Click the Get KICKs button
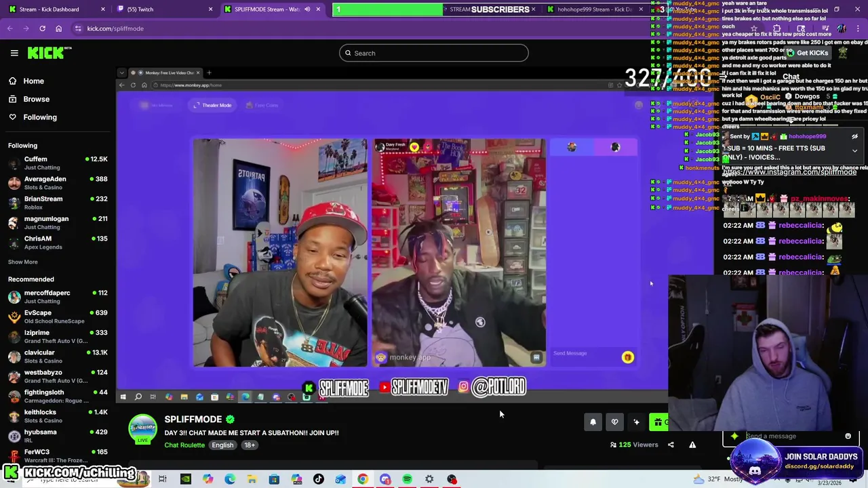 pos(807,53)
